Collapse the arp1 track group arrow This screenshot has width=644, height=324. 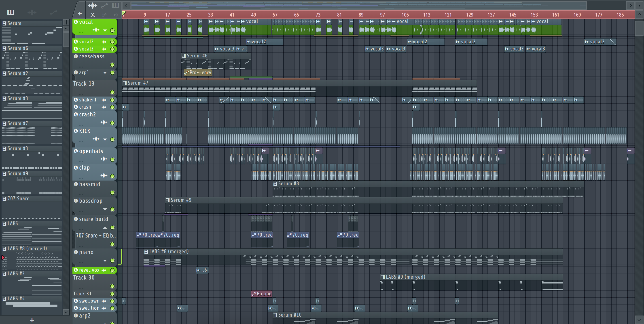click(x=105, y=73)
